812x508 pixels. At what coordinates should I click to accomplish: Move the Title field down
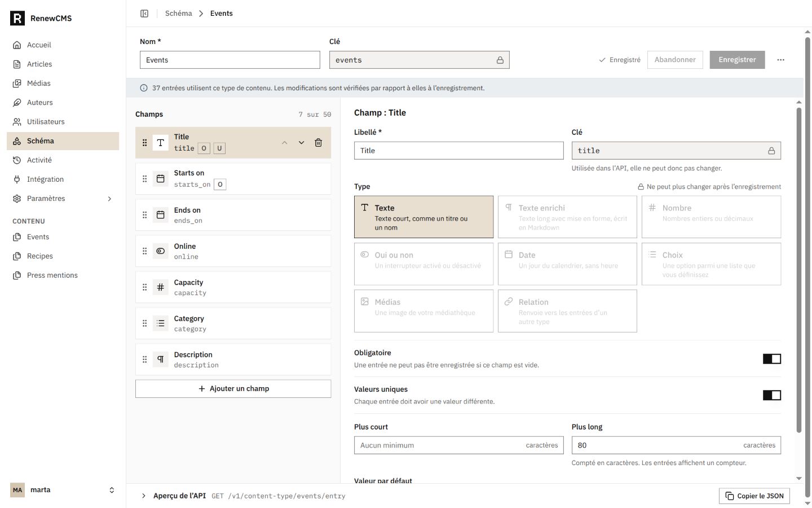click(301, 143)
